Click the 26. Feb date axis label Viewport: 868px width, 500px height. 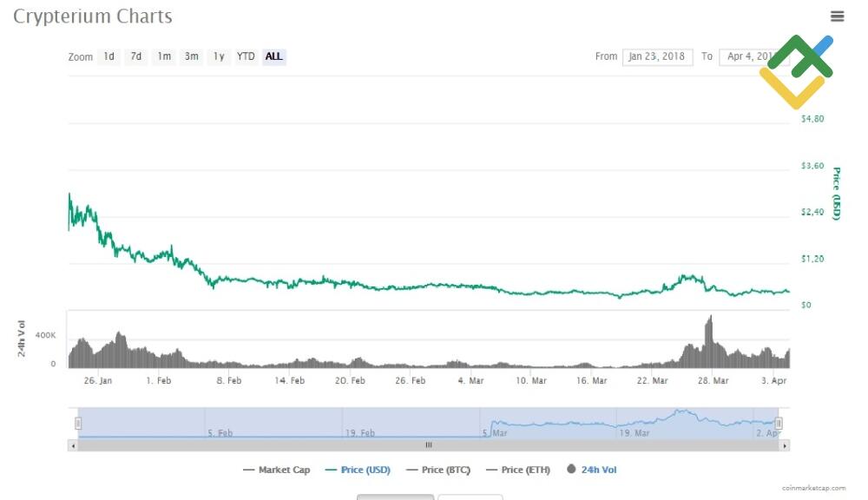point(411,380)
